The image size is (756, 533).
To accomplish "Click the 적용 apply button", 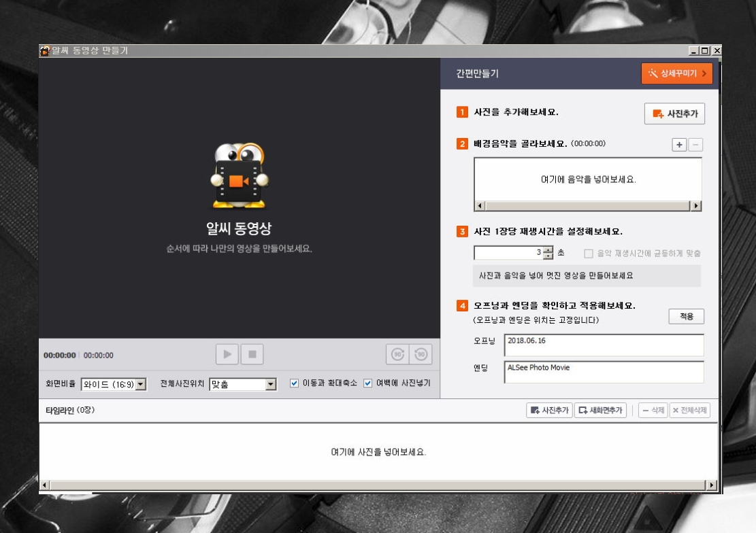I will pyautogui.click(x=686, y=316).
